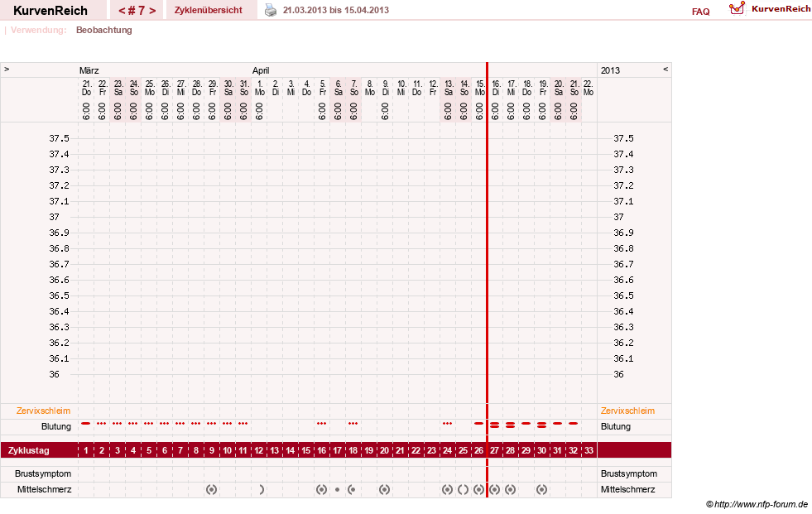Click the right Zervixschleim row label
Screen dimensions: 812x514
coord(627,411)
